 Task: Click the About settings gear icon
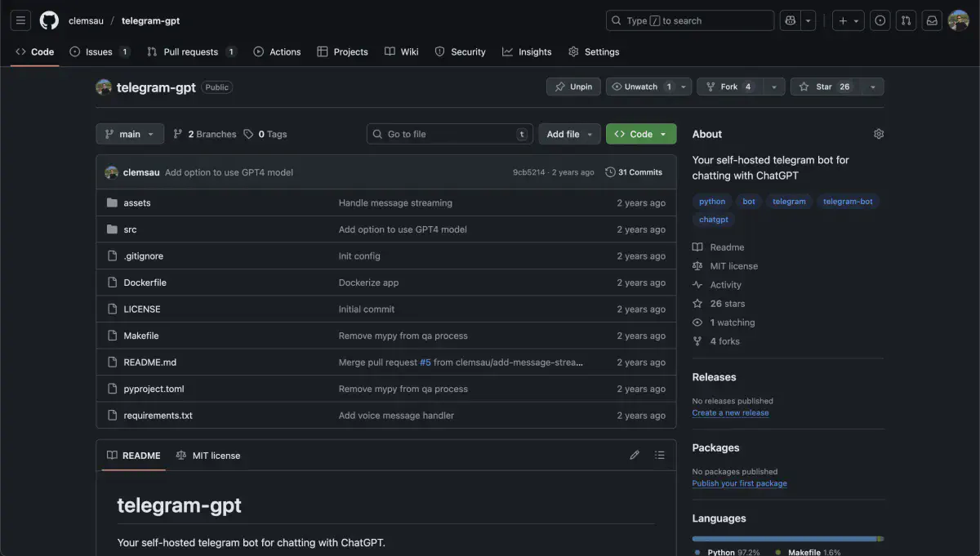[x=879, y=134]
